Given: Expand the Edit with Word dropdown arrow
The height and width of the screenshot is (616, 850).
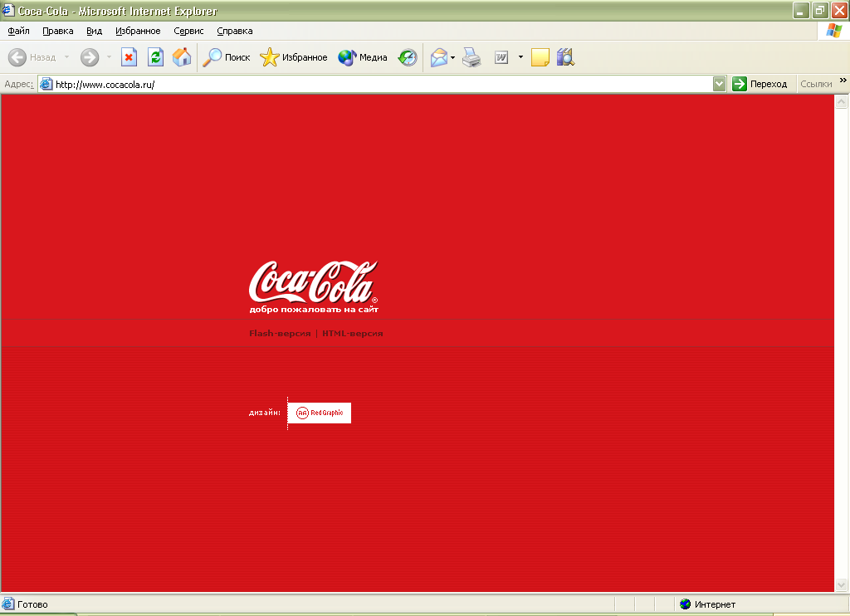Looking at the screenshot, I should pyautogui.click(x=520, y=57).
